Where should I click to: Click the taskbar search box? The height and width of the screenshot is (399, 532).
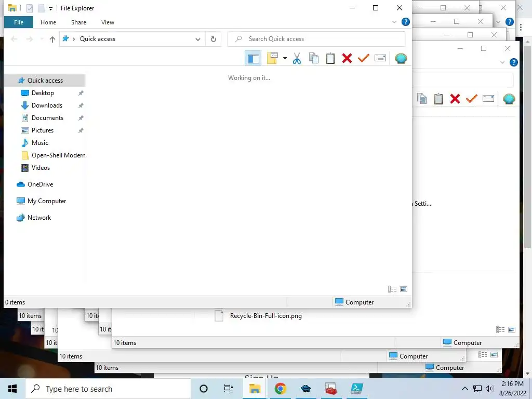coord(108,389)
